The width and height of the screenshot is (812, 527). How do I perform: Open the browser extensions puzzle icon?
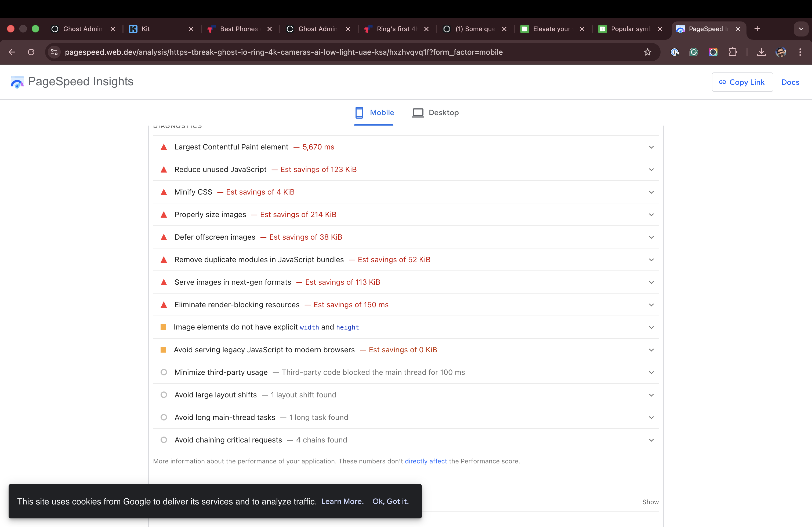tap(733, 52)
